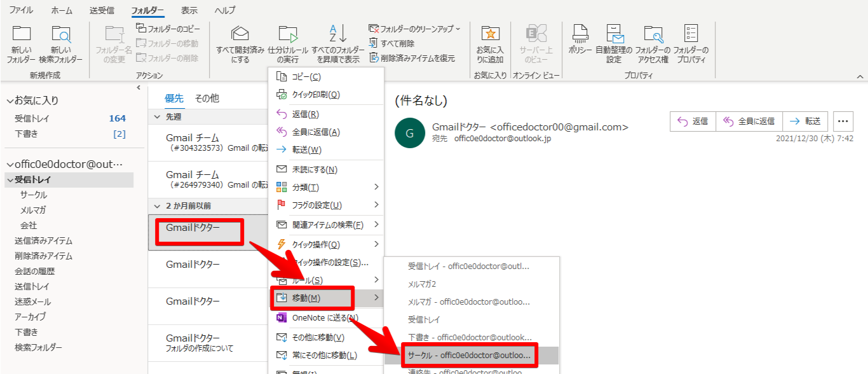Image resolution: width=868 pixels, height=374 pixels.
Task: Mark all as read (すべて開封済みにする)
Action: (240, 45)
